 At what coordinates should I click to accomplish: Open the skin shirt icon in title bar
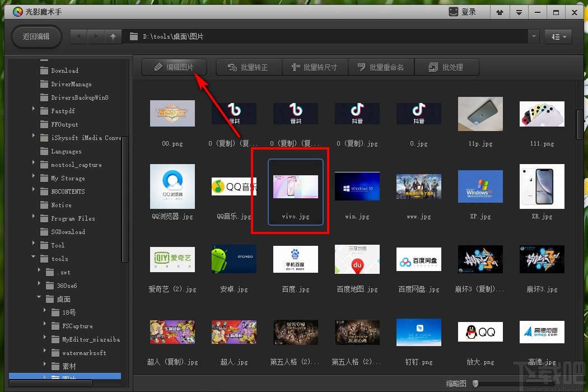pos(500,12)
